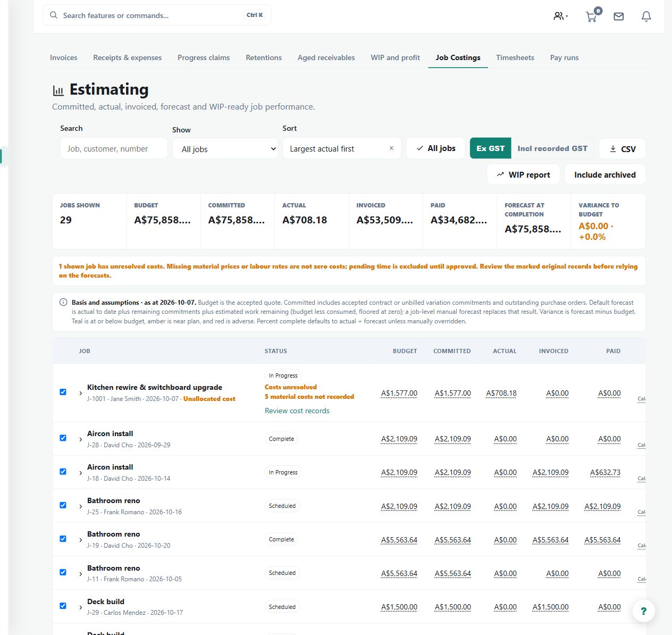Image resolution: width=672 pixels, height=635 pixels.
Task: Click the search magnifier icon
Action: pyautogui.click(x=54, y=15)
